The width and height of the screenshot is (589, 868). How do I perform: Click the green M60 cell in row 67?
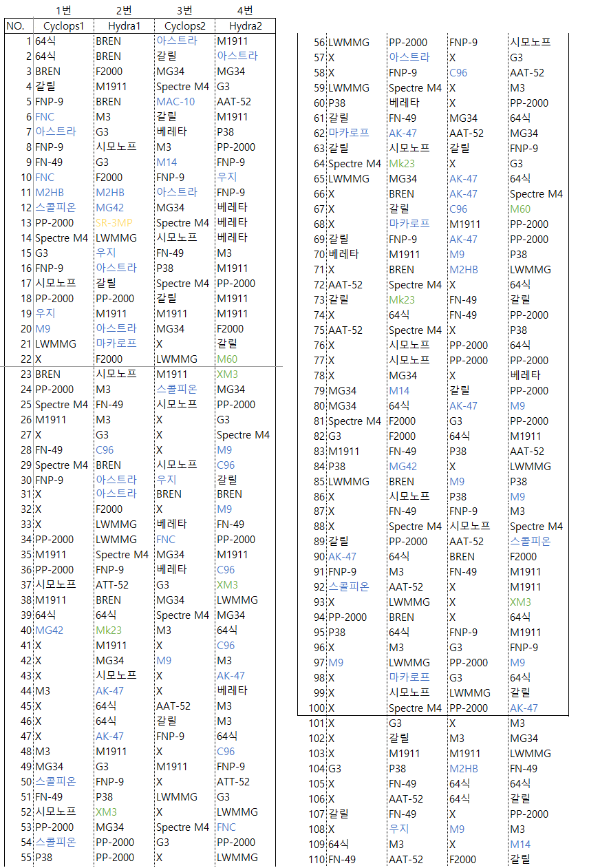point(521,209)
